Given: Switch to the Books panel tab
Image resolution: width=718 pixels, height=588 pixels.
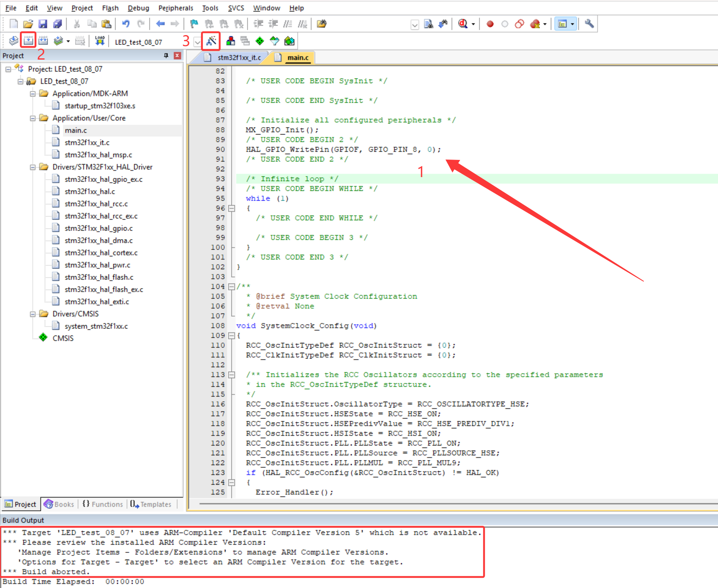Looking at the screenshot, I should coord(59,504).
